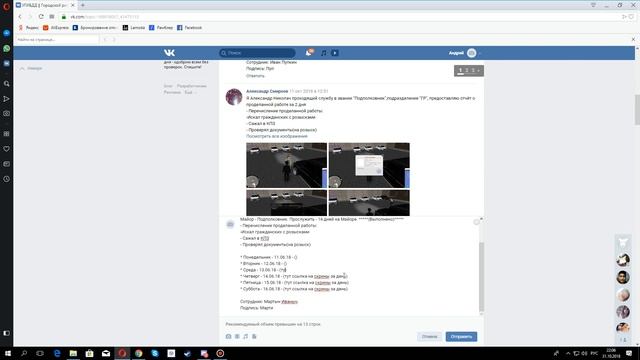
Task: Open Messenger in Opera sidebar
Action: [x=7, y=33]
